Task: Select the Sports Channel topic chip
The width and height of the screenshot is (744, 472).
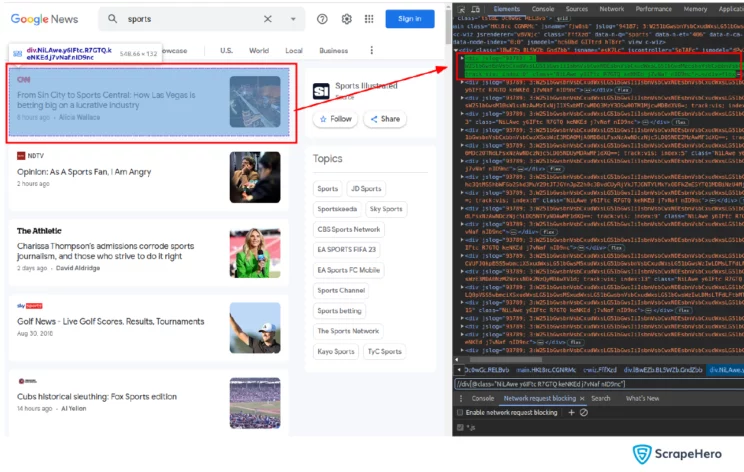Action: [x=341, y=290]
